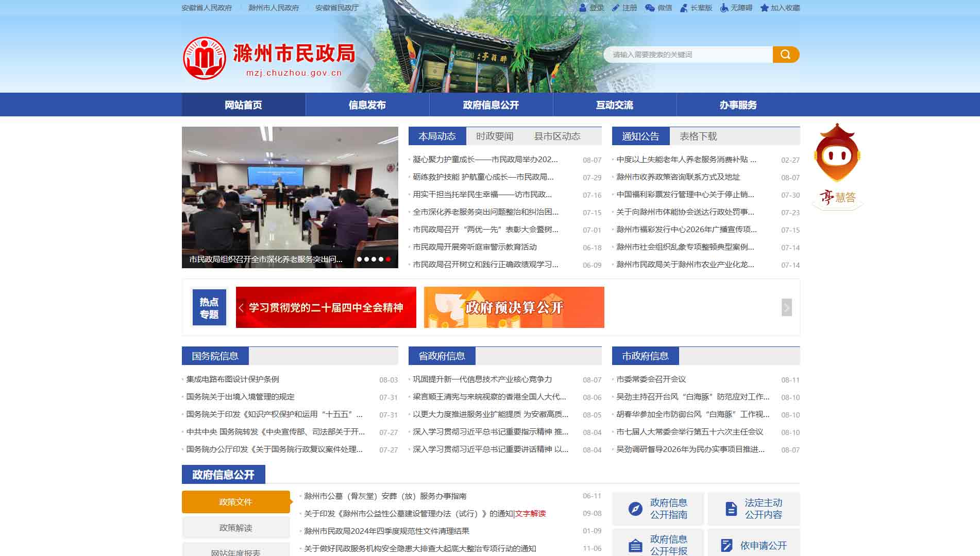This screenshot has width=980, height=556.
Task: Select the first carousel indicator dot
Action: pos(359,259)
